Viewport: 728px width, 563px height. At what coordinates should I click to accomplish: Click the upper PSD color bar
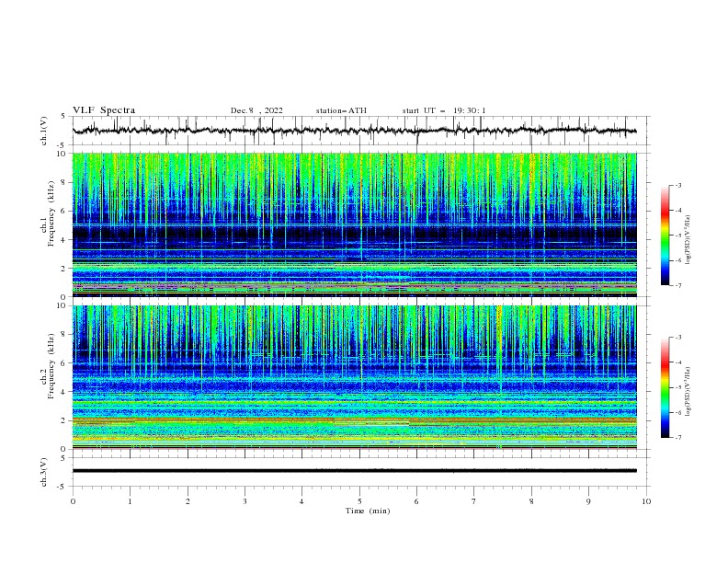tap(665, 235)
